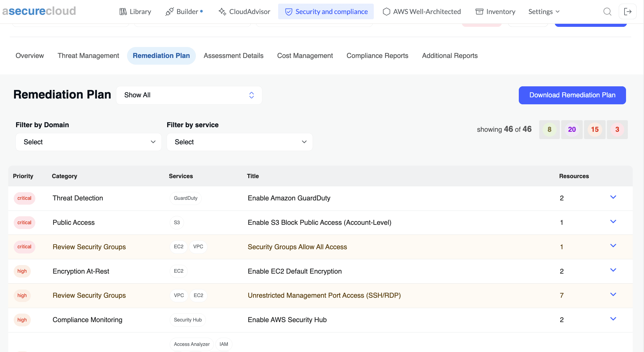Click the S3 service tag

click(x=177, y=223)
